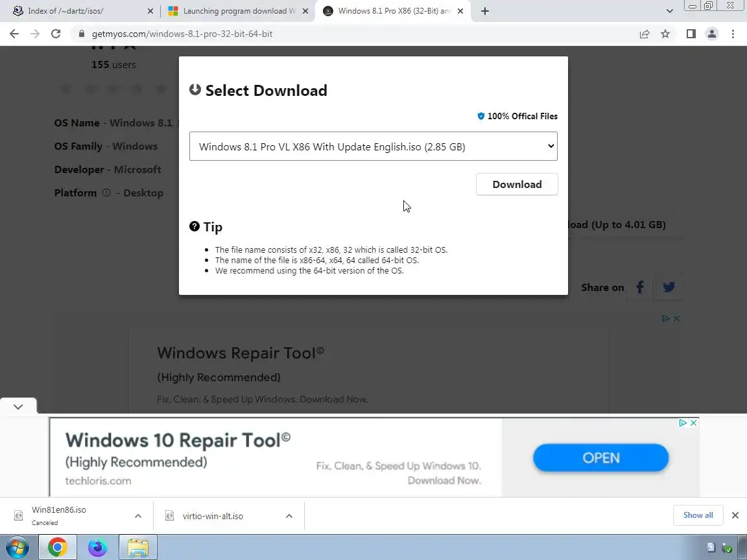This screenshot has height=560, width=747.
Task: Share this page via share icon
Action: (645, 34)
